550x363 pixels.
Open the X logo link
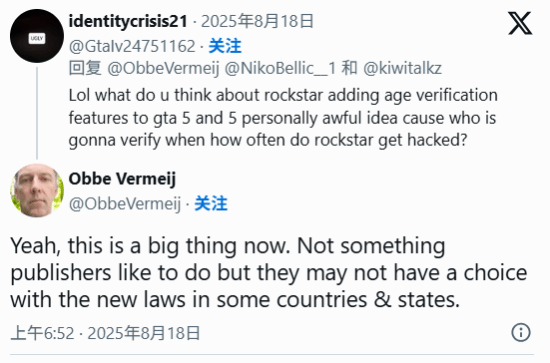point(520,23)
